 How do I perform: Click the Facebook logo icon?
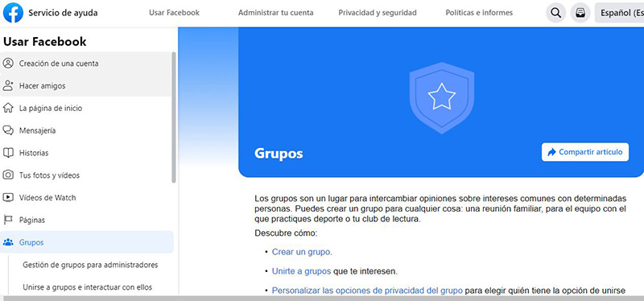click(x=13, y=12)
